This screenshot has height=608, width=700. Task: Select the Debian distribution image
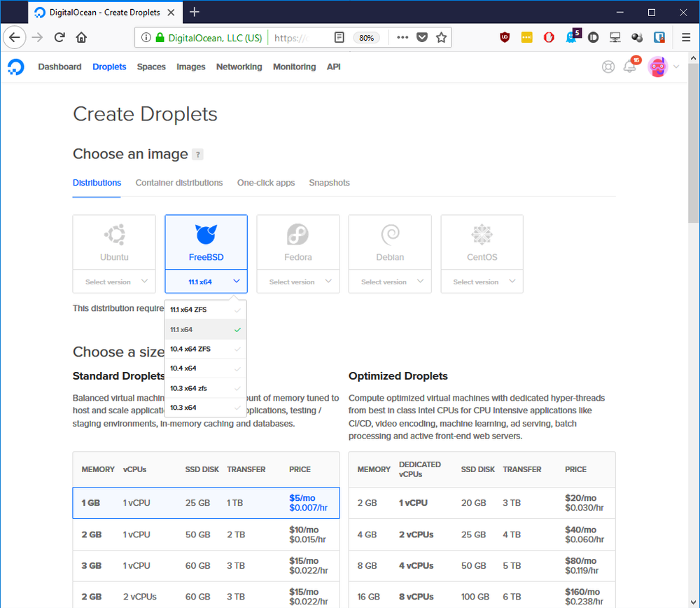point(390,242)
